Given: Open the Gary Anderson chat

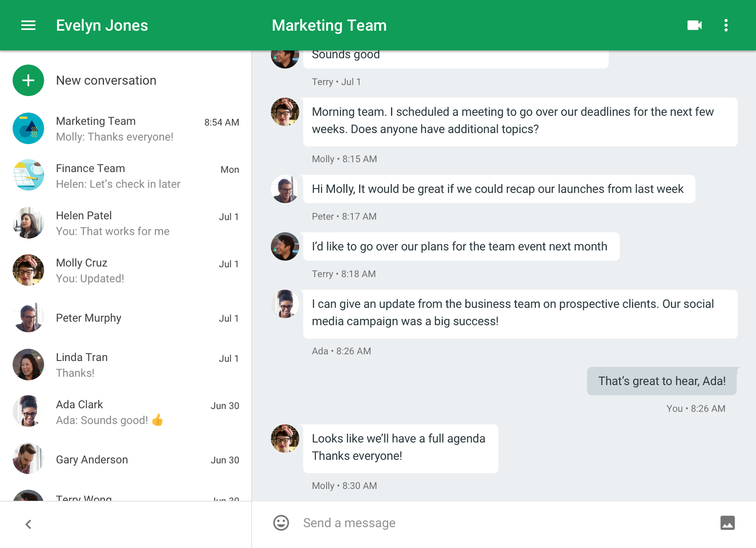Looking at the screenshot, I should 125,459.
